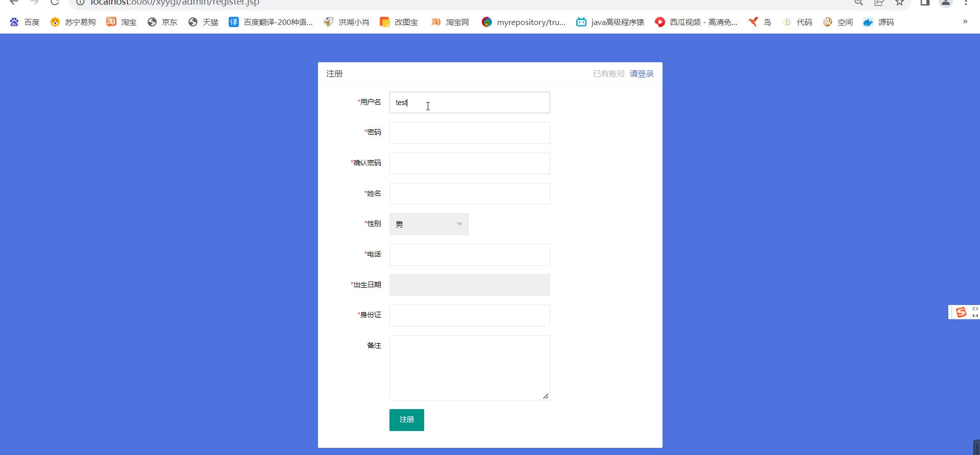Expand hidden bookmarks with double chevron
Viewport: 980px width, 455px height.
965,21
